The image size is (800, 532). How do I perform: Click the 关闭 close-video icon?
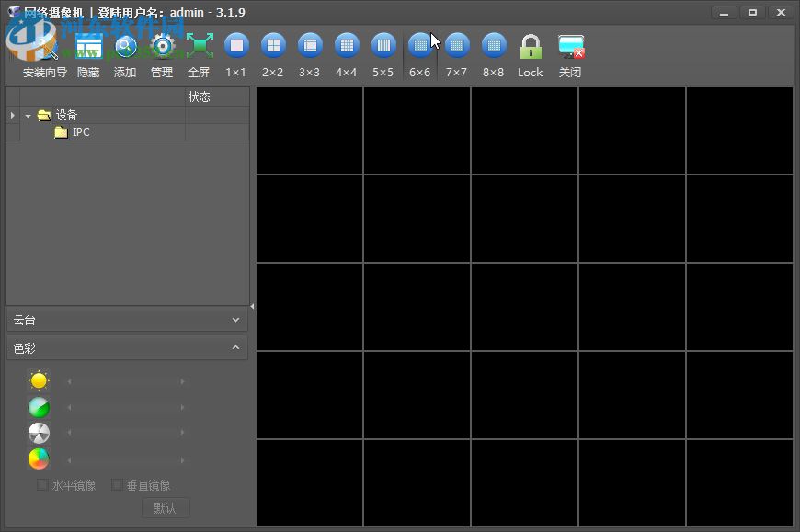(x=570, y=46)
